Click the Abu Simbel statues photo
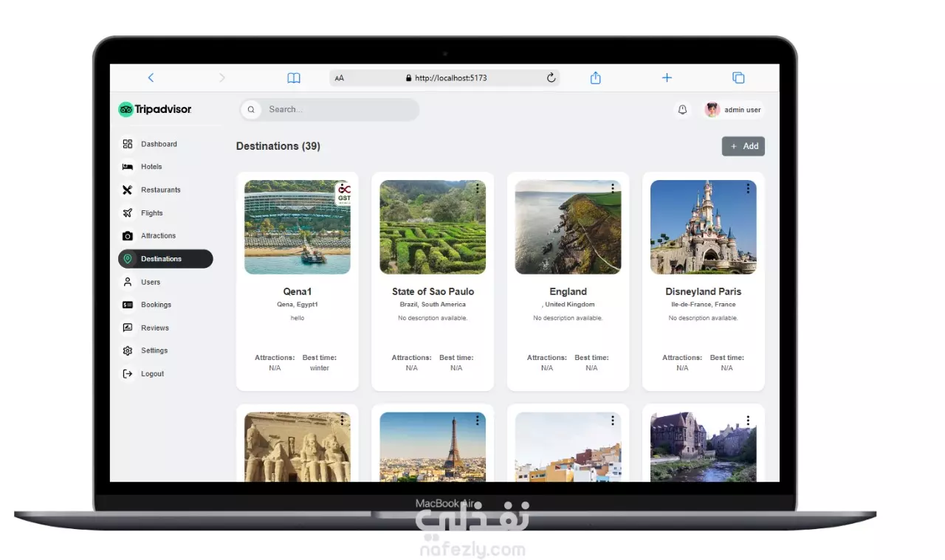The height and width of the screenshot is (560, 945). [298, 447]
